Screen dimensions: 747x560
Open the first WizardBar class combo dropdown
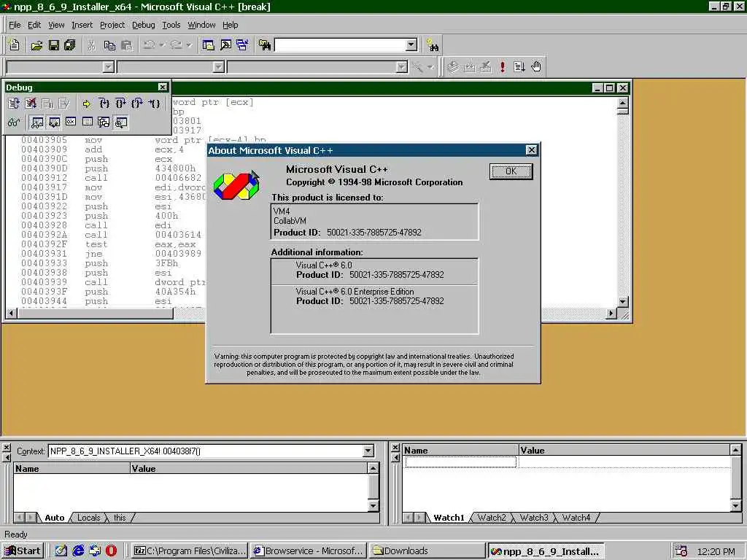(109, 66)
